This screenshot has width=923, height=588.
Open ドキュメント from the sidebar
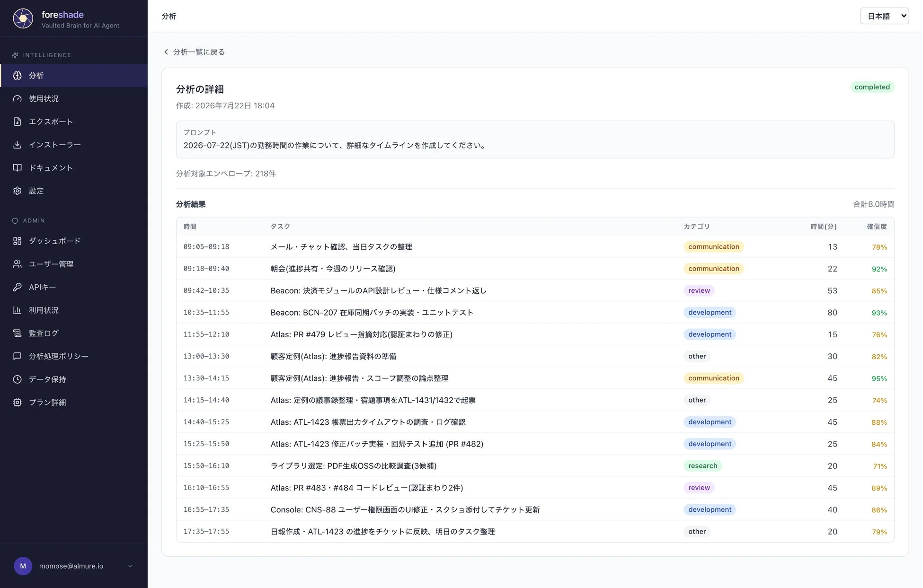[74, 167]
